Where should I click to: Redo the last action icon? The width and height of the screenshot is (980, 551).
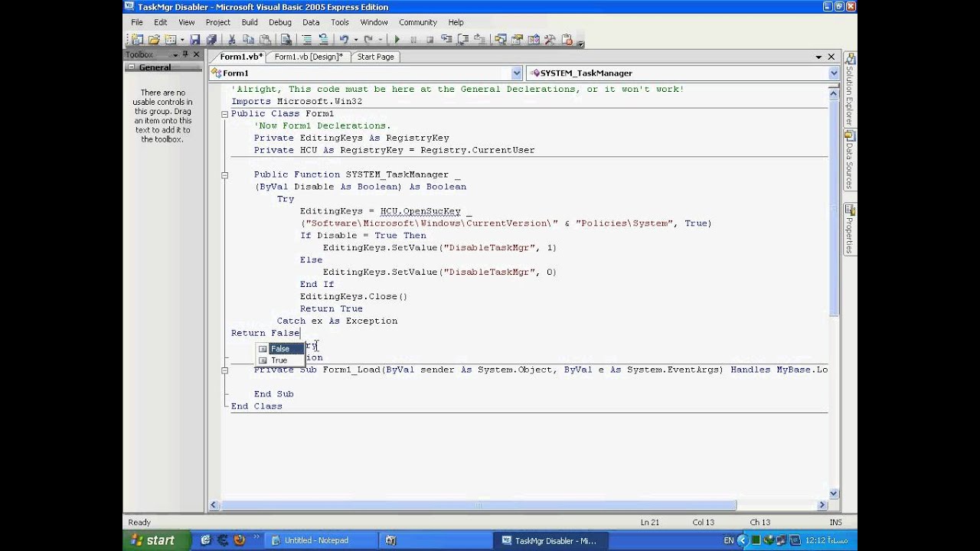pyautogui.click(x=368, y=40)
